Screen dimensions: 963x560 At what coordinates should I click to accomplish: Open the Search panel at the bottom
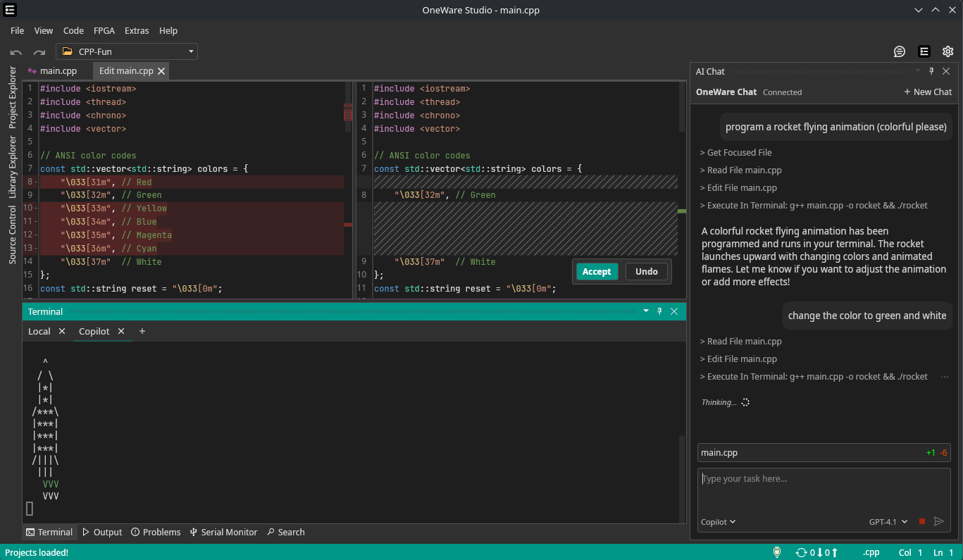(285, 532)
